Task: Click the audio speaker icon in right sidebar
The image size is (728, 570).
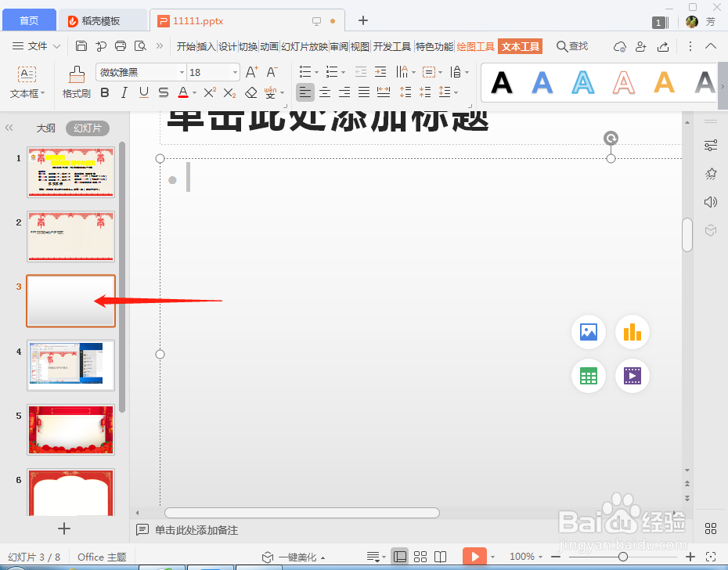Action: click(711, 202)
